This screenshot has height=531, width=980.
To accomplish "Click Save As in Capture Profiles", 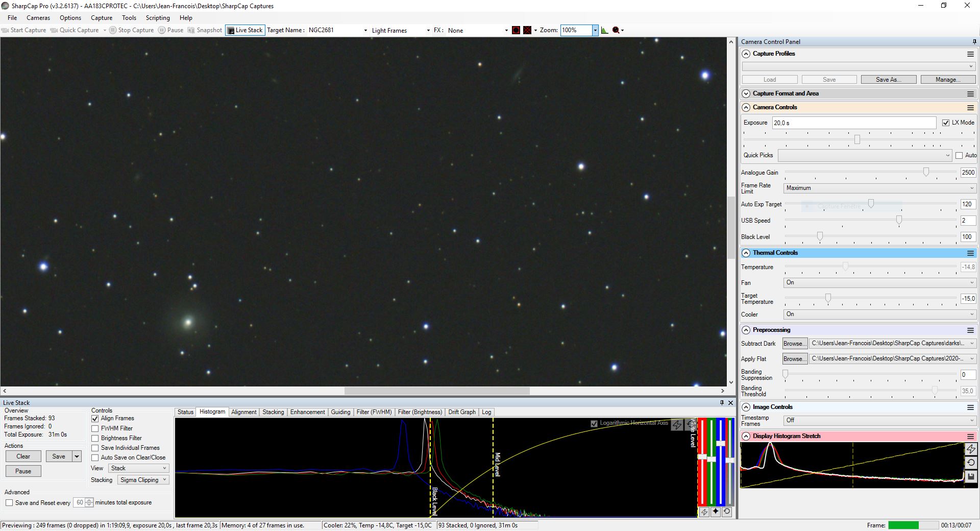I will 889,80.
